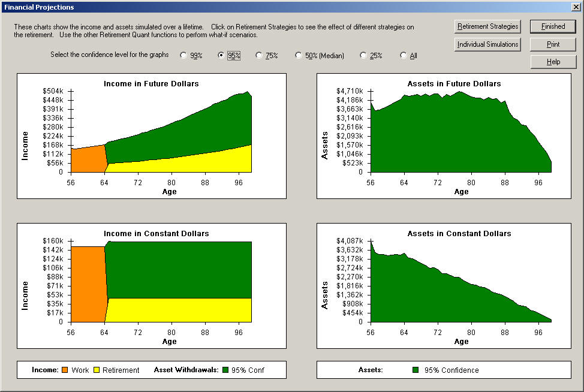Select the 99% confidence level radio button
The height and width of the screenshot is (392, 584).
[183, 56]
